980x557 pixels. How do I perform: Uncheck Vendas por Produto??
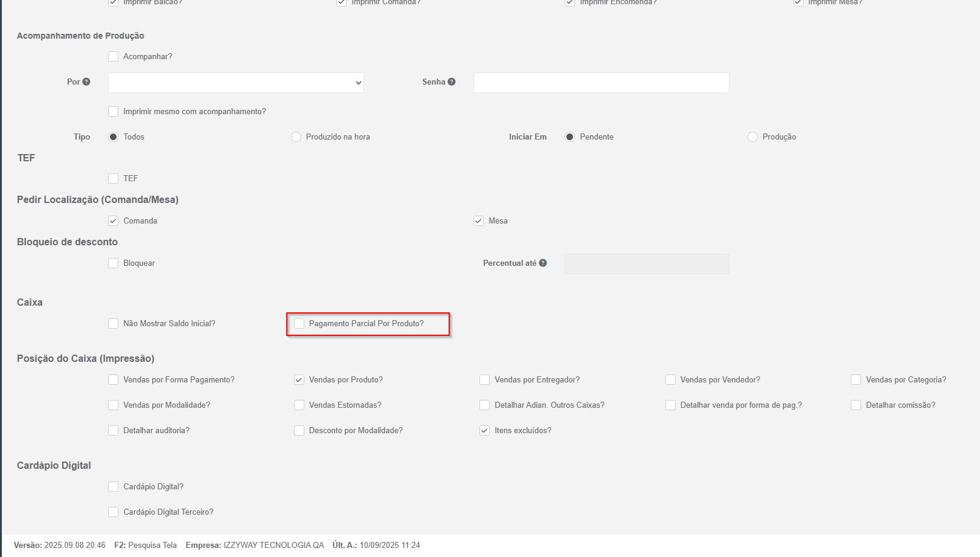[x=299, y=380]
